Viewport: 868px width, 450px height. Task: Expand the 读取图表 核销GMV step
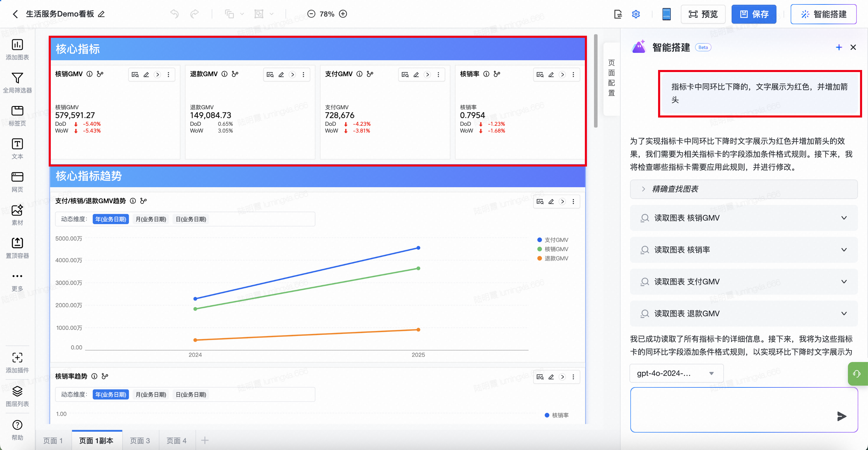point(844,218)
